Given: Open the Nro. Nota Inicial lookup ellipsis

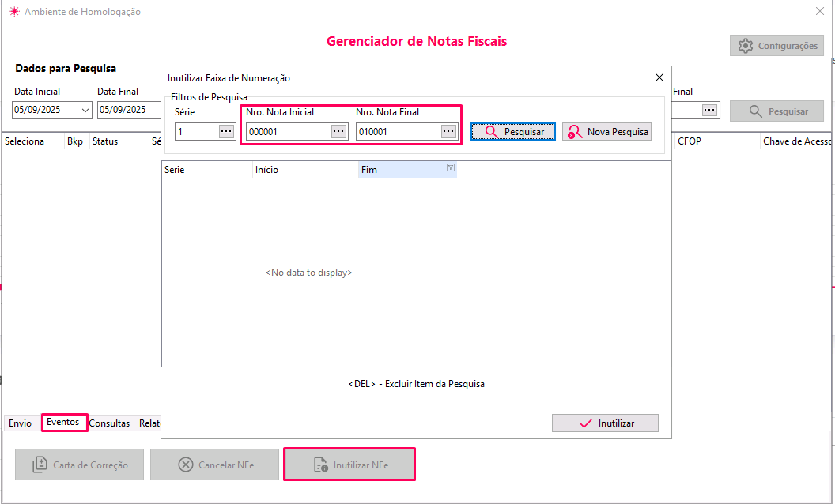Looking at the screenshot, I should pos(338,132).
